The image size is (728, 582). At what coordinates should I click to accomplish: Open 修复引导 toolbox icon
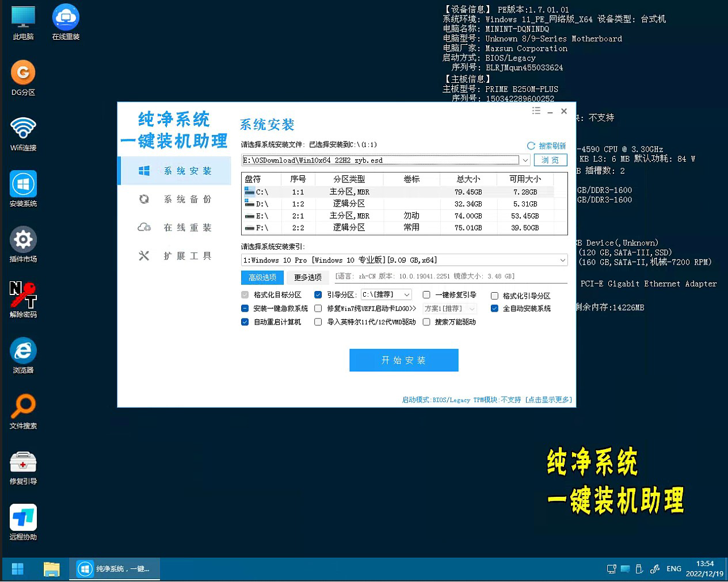23,467
